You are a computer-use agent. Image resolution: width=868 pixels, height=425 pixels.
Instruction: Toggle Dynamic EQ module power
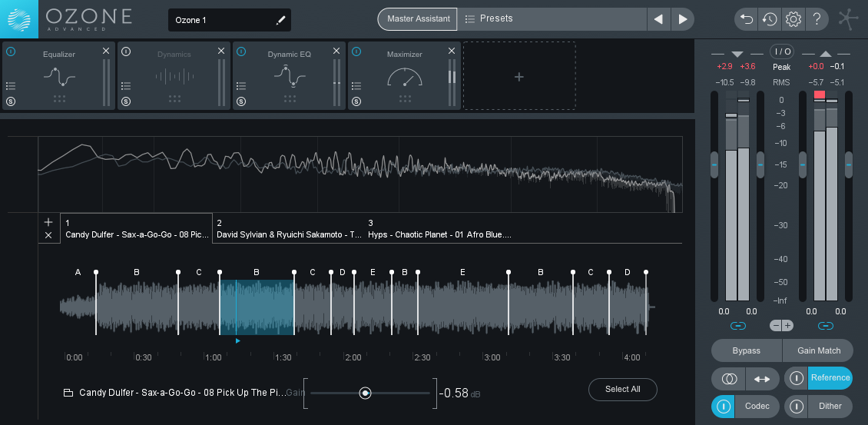pos(240,51)
